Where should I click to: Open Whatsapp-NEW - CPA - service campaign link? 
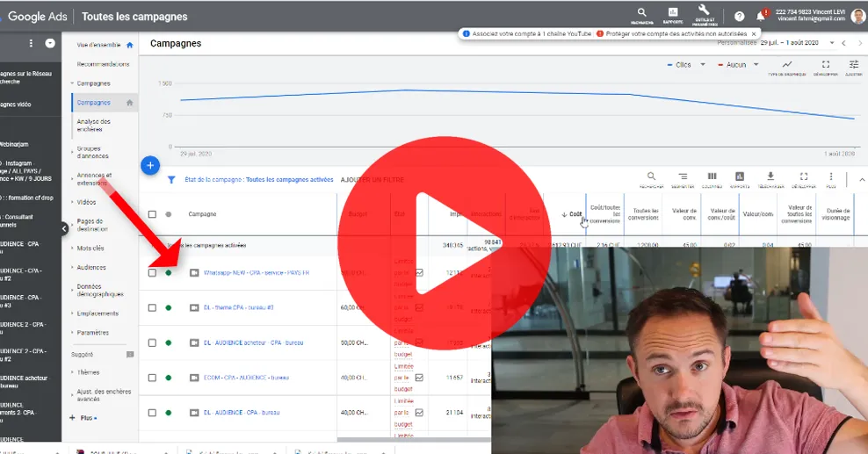point(257,272)
